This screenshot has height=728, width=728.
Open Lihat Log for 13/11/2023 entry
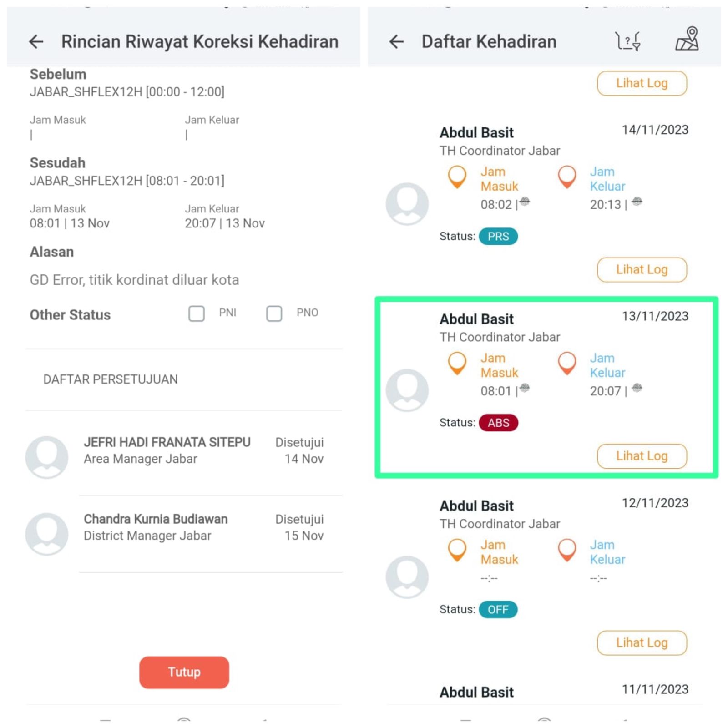[642, 456]
